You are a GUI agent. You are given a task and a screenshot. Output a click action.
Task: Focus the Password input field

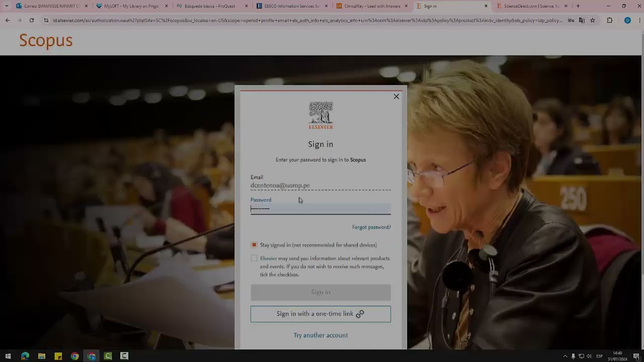click(x=320, y=208)
